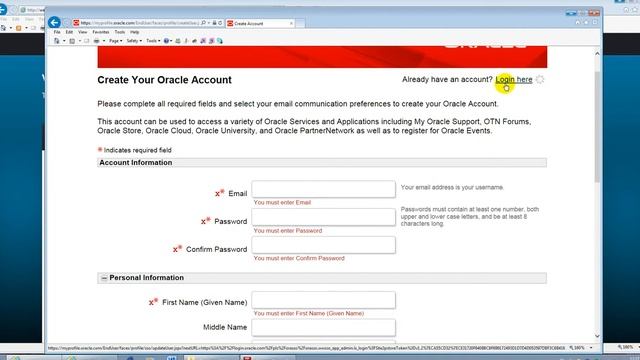The image size is (640, 360).
Task: Click the Feeds icon in command bar
Action: tap(72, 41)
